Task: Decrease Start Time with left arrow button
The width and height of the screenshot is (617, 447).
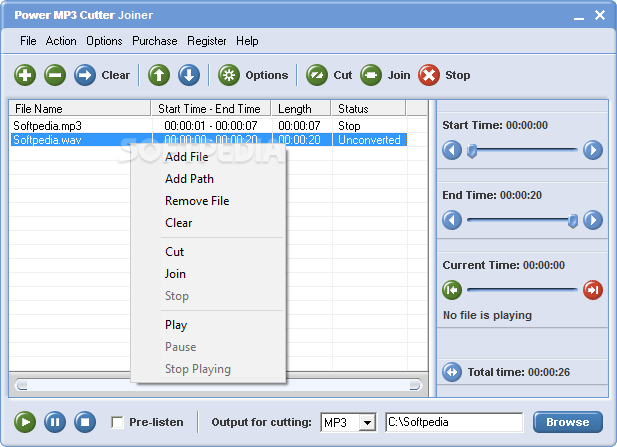Action: [x=452, y=150]
